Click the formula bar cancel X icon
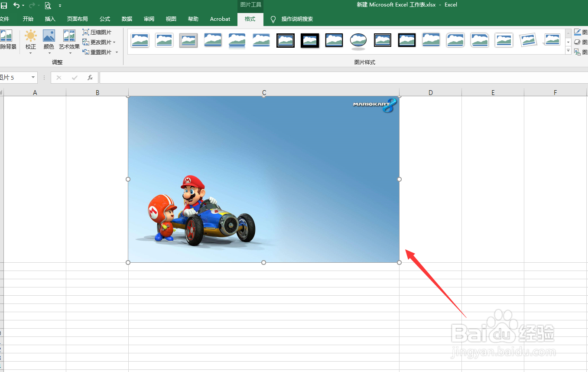588x372 pixels. [59, 78]
